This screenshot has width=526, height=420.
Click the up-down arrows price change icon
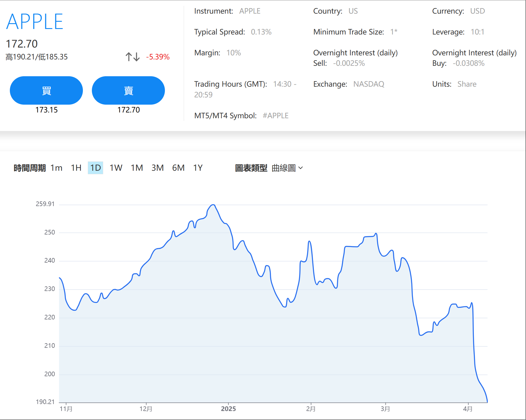(133, 57)
